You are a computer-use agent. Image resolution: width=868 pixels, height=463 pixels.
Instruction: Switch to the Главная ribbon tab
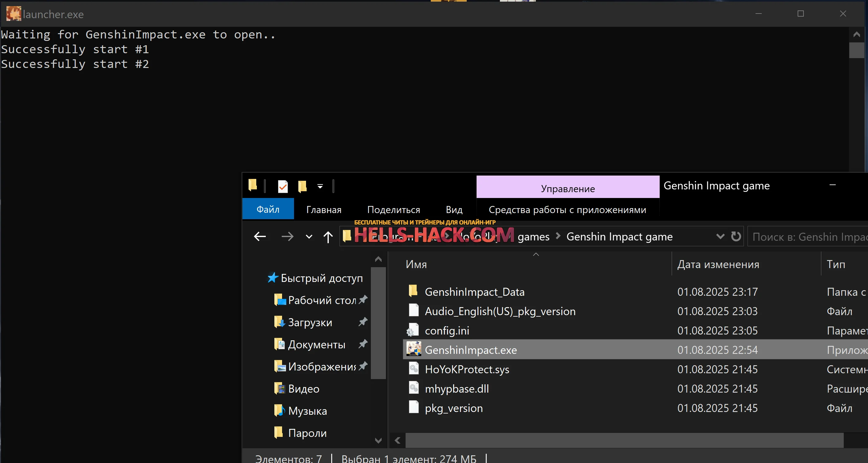324,210
